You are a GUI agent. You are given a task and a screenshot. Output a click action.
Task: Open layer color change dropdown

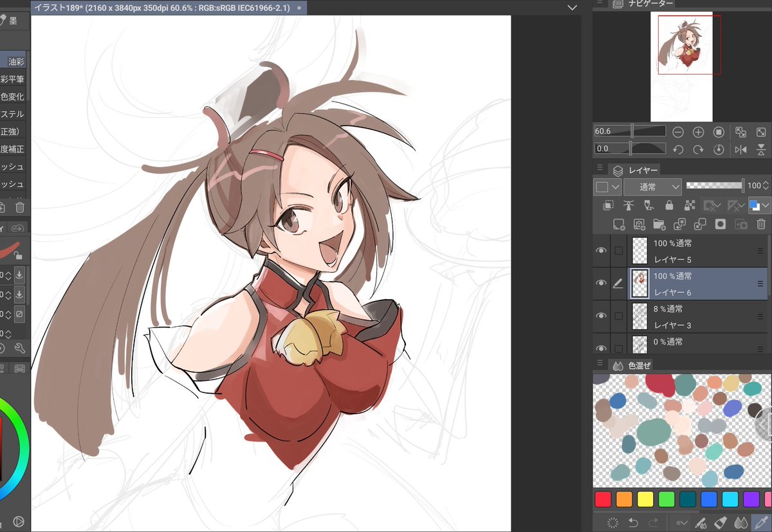(x=759, y=205)
